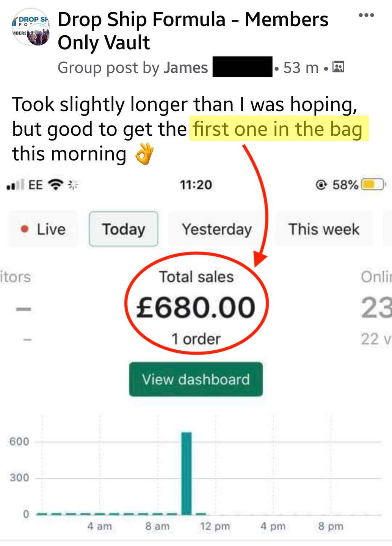Tap the Total sales £680.00 figure

tap(196, 307)
